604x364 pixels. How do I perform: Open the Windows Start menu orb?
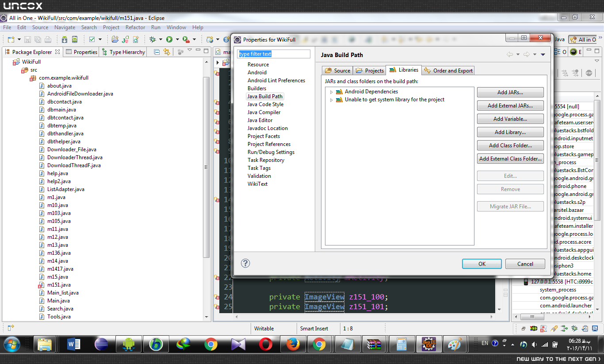click(11, 344)
